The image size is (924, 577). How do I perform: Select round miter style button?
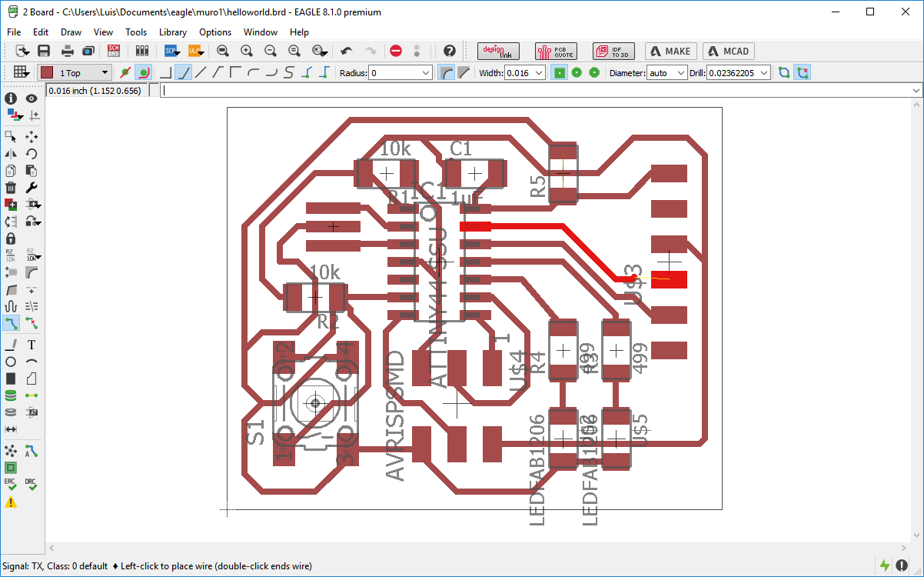446,72
